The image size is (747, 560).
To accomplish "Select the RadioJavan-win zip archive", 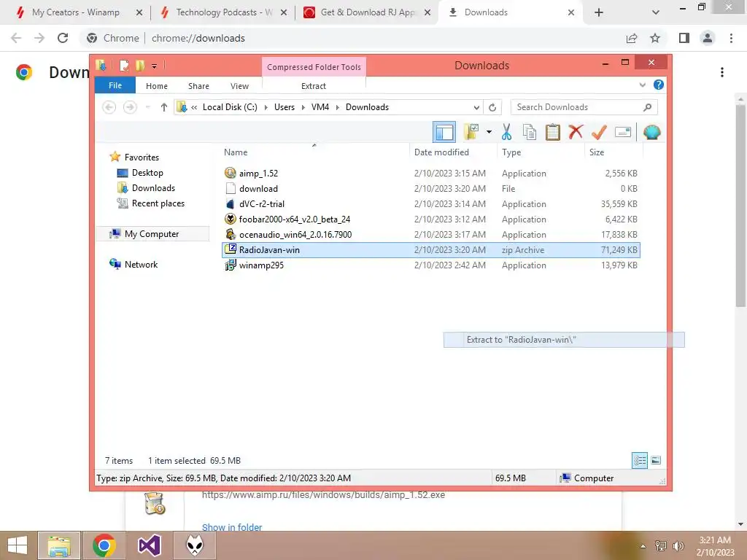I will point(431,250).
